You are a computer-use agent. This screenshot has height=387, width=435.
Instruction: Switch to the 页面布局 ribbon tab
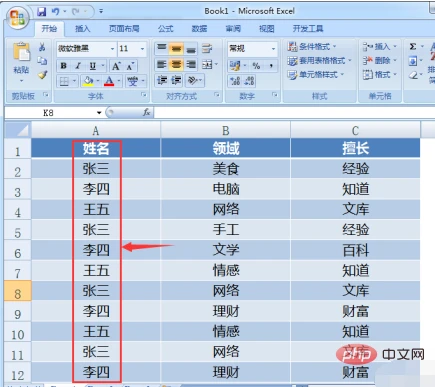click(124, 29)
